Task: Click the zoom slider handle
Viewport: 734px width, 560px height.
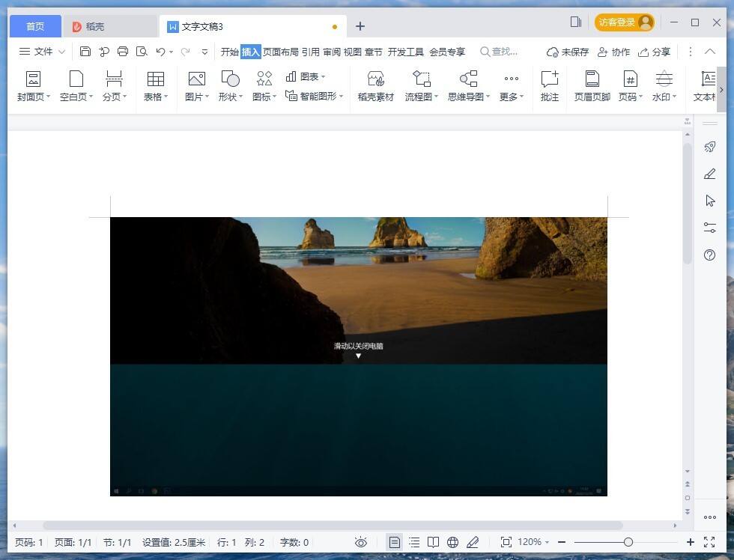Action: click(628, 542)
